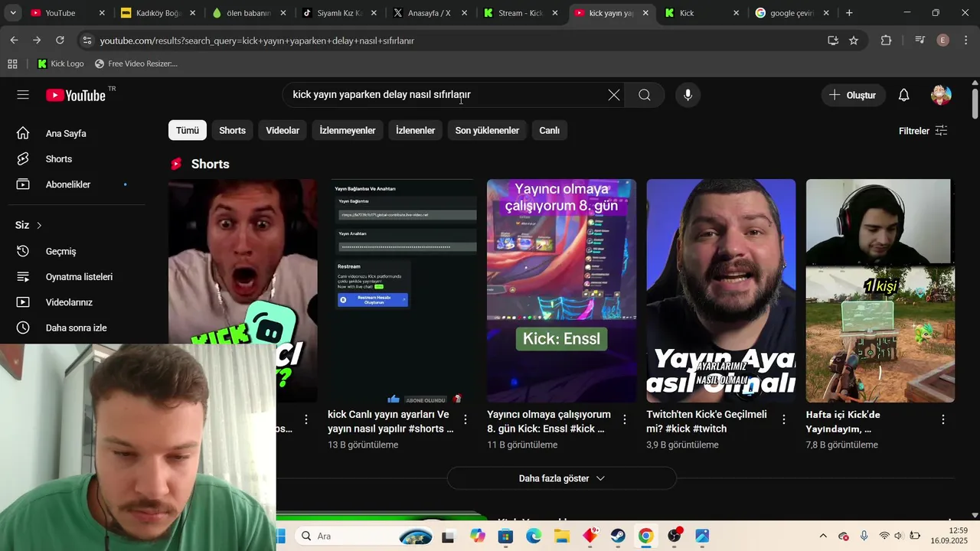Open the Chrome extensions puzzle icon
The width and height of the screenshot is (980, 551).
[x=886, y=41]
